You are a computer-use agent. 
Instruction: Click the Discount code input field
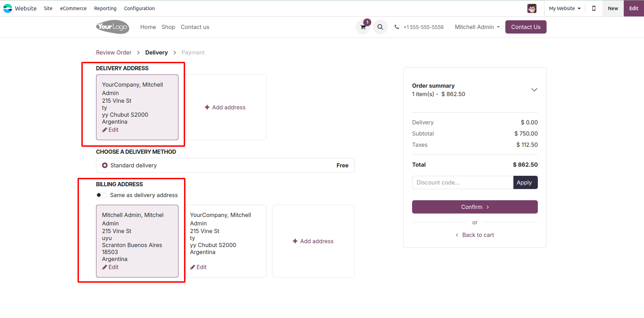tap(463, 182)
